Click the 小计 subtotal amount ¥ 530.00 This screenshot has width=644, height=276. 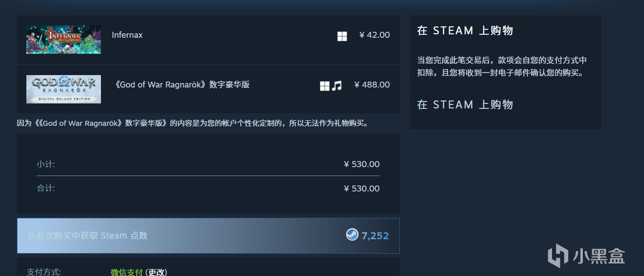362,164
